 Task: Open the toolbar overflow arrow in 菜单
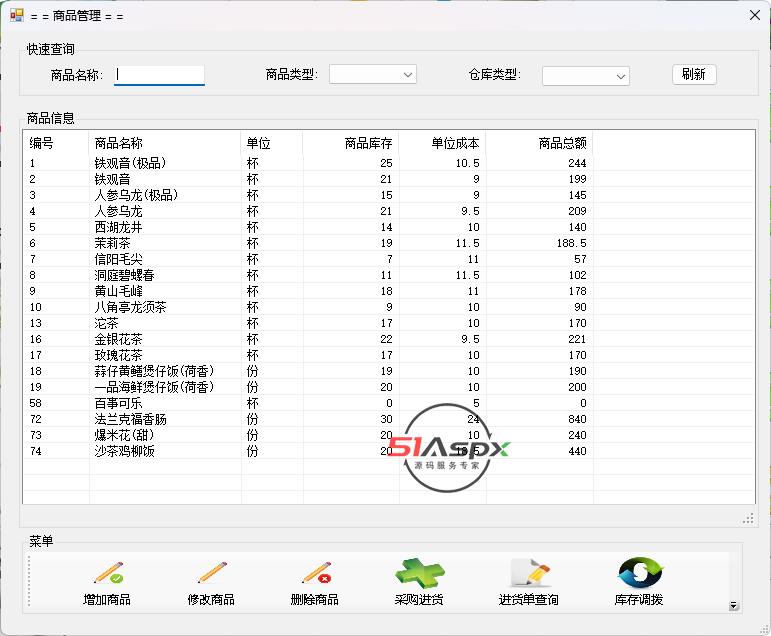pos(734,606)
